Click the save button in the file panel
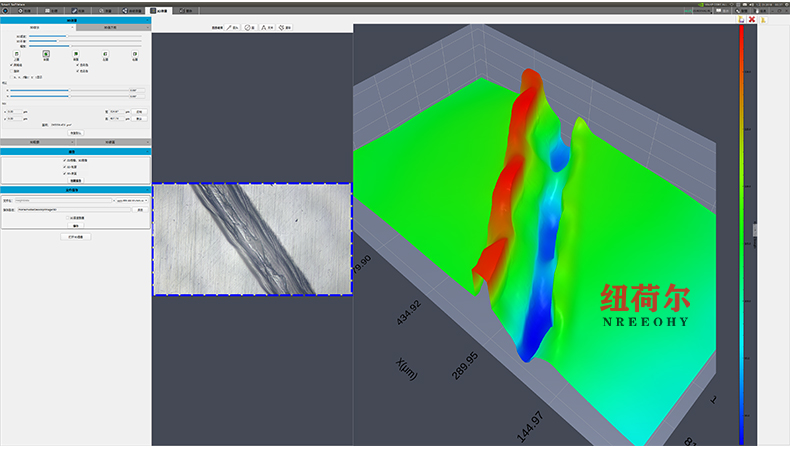790x451 pixels. [x=76, y=226]
